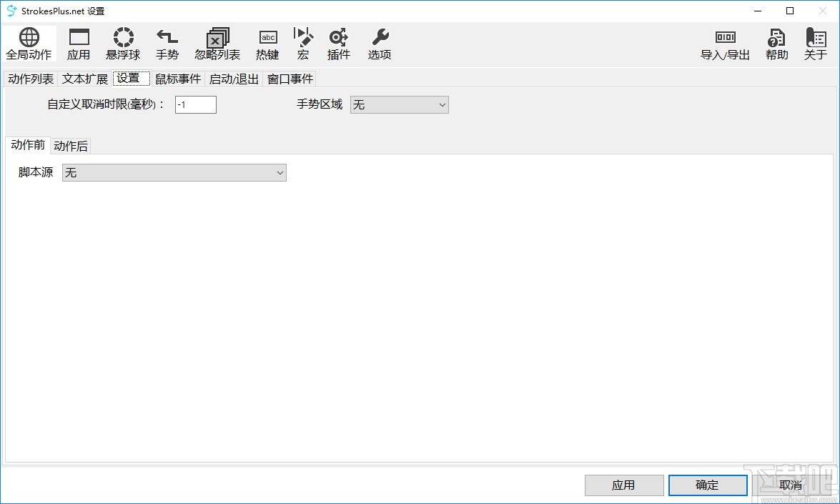Screen dimensions: 840x504
Task: Click inside the 自定义取消时限 input field
Action: [x=195, y=104]
